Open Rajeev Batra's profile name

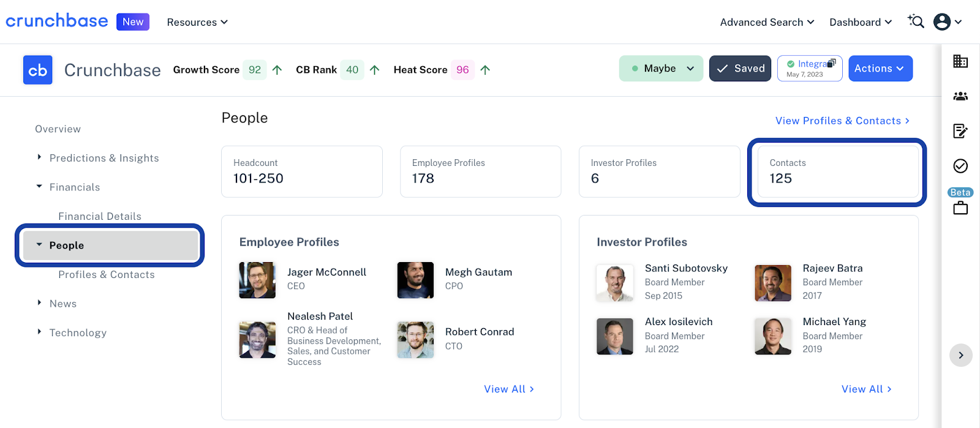(832, 268)
